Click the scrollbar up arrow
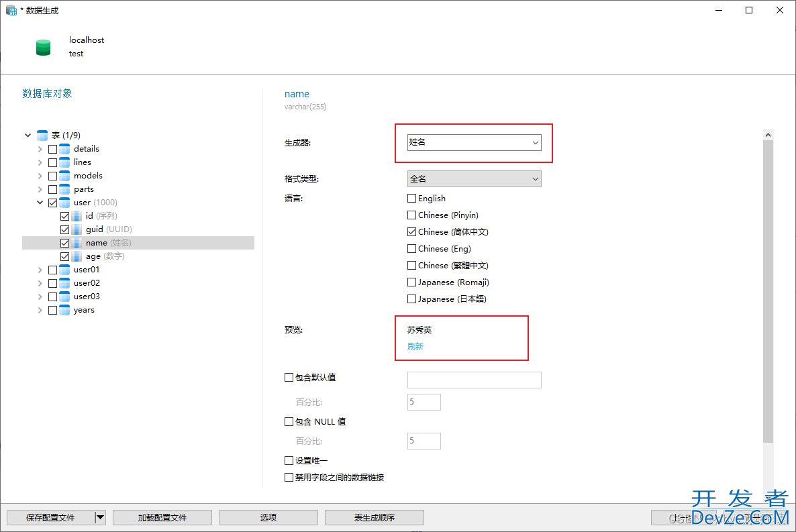The width and height of the screenshot is (796, 532). point(768,135)
